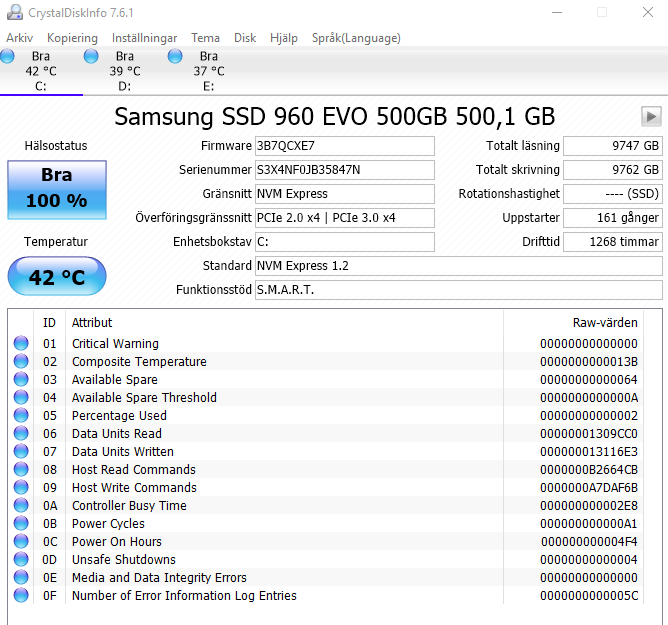668x625 pixels.
Task: Click the ID column header
Action: point(49,323)
